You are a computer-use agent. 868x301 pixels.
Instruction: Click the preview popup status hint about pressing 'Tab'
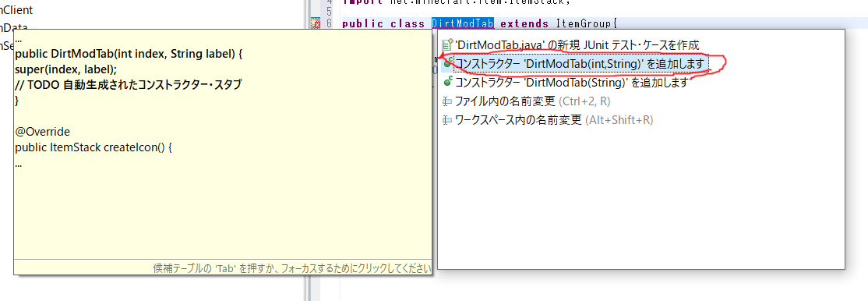(291, 268)
